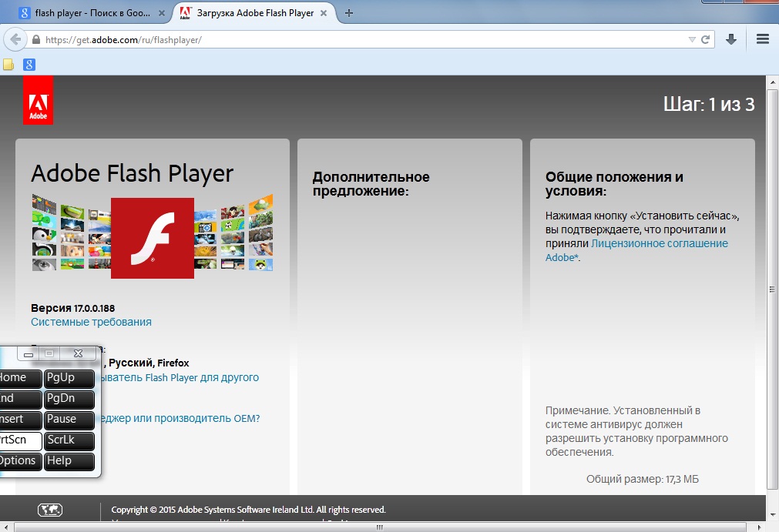Open Flash Player для другого компьютера link
This screenshot has width=779, height=532.
(x=179, y=378)
